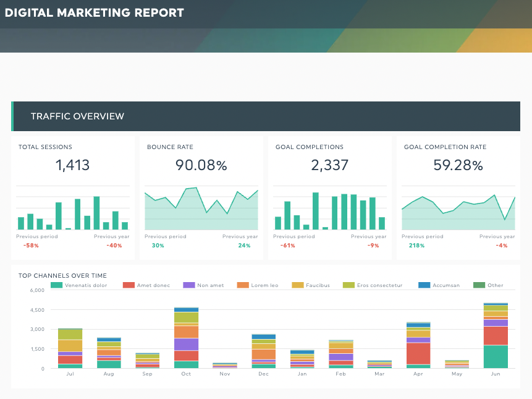The width and height of the screenshot is (532, 399).
Task: Toggle the Accumsan legend label
Action: click(x=446, y=285)
